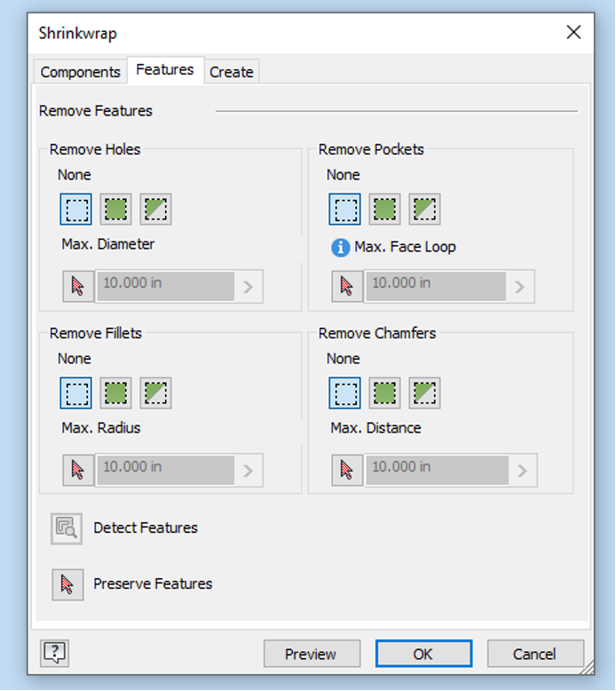
Task: Switch to the Components tab
Action: click(80, 71)
